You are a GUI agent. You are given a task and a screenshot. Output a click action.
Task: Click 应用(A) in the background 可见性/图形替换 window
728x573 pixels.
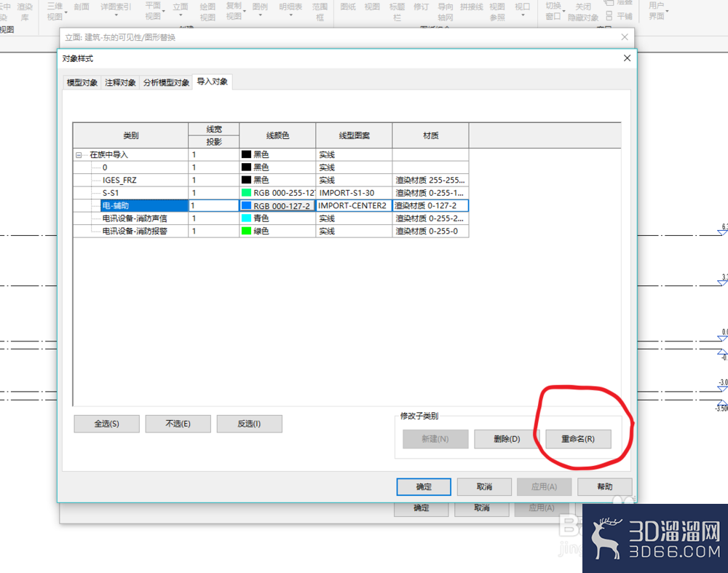pyautogui.click(x=542, y=510)
